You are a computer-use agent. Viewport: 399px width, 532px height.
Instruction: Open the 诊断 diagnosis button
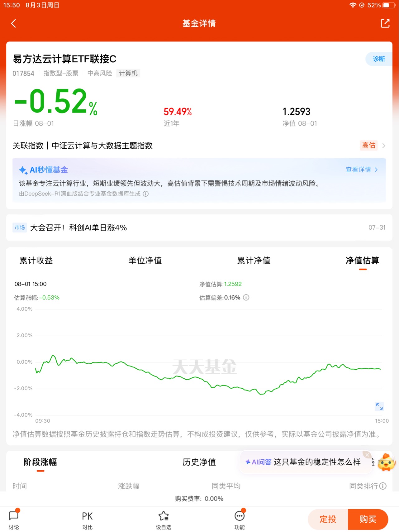379,59
